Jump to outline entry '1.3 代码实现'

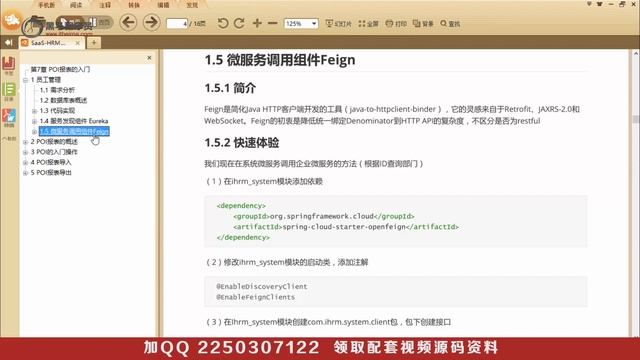pyautogui.click(x=57, y=111)
